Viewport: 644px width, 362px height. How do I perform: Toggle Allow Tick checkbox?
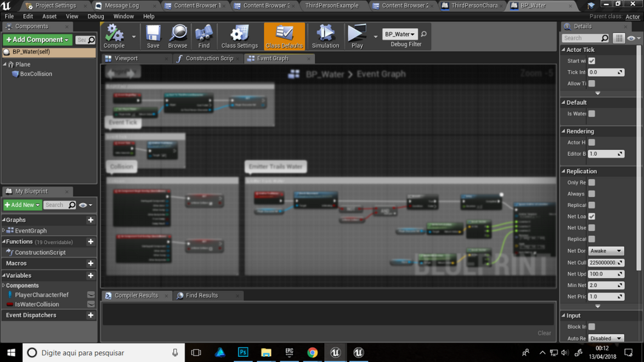click(x=591, y=83)
